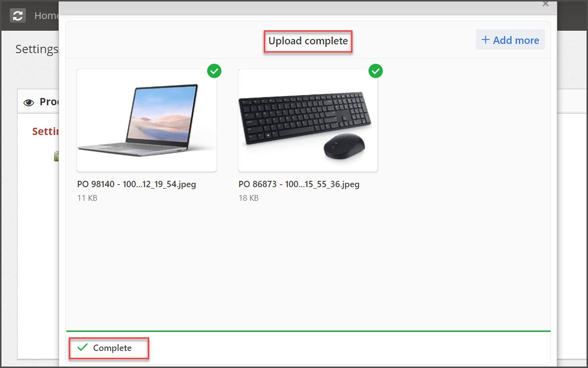
Task: Close the upload dialog with the X
Action: [546, 4]
